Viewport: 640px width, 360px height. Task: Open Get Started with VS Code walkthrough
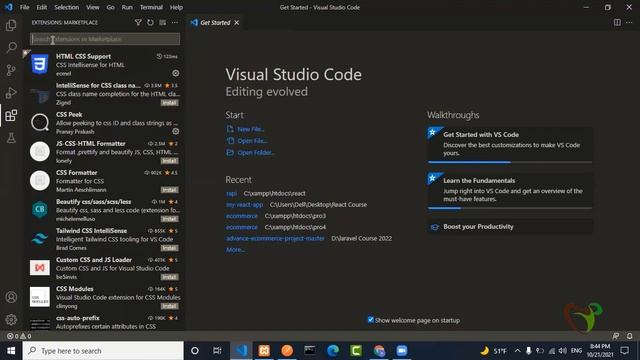510,144
